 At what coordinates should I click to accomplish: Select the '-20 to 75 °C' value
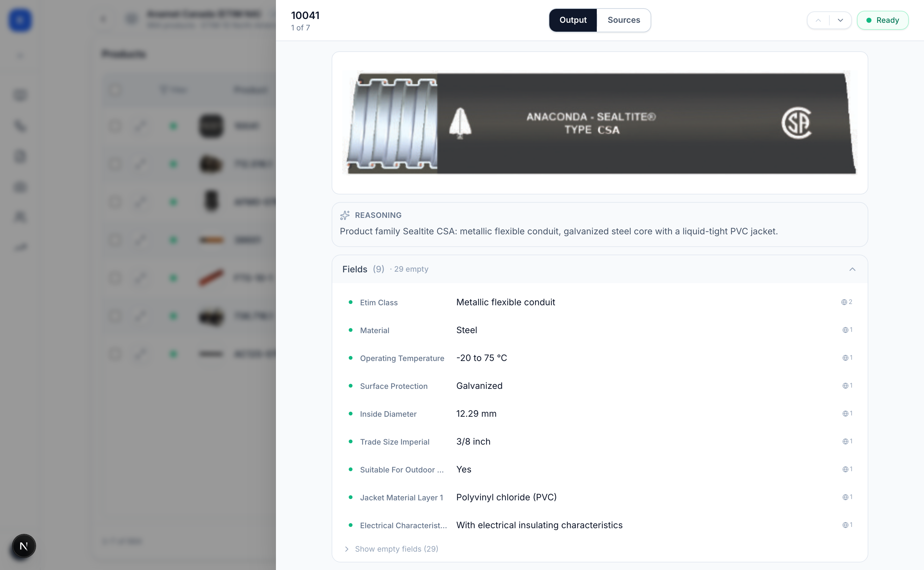[x=481, y=358]
